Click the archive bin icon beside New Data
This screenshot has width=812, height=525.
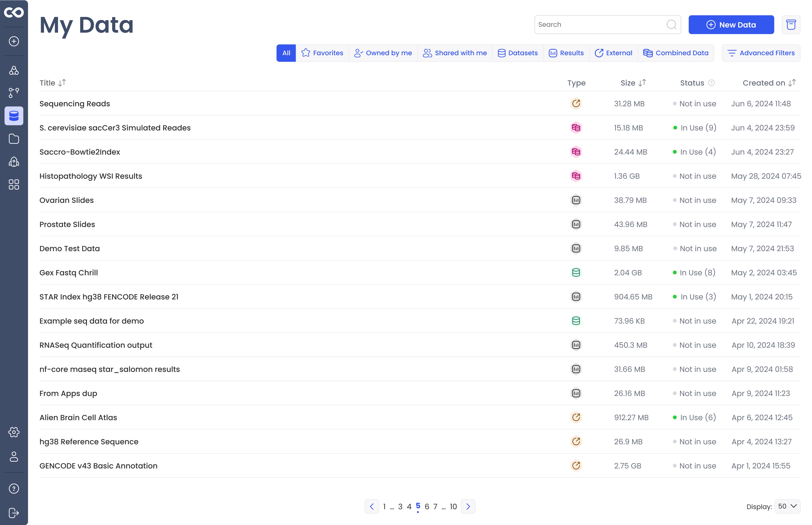pyautogui.click(x=791, y=25)
